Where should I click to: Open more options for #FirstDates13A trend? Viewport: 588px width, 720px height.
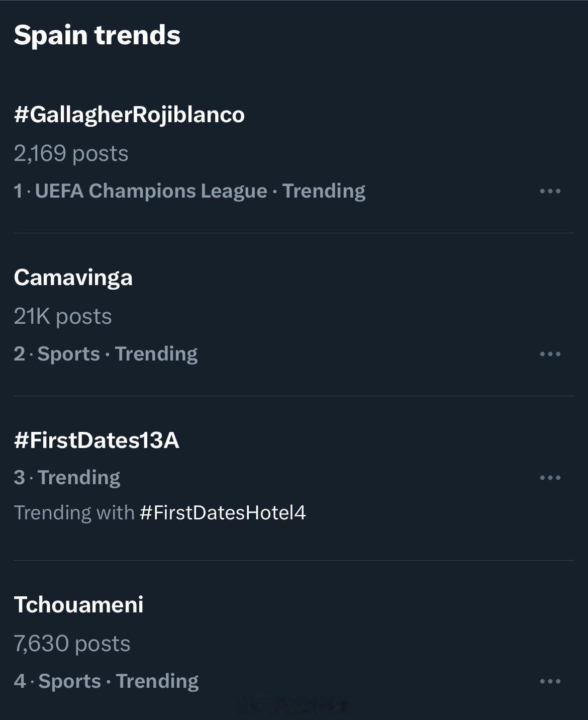(550, 478)
